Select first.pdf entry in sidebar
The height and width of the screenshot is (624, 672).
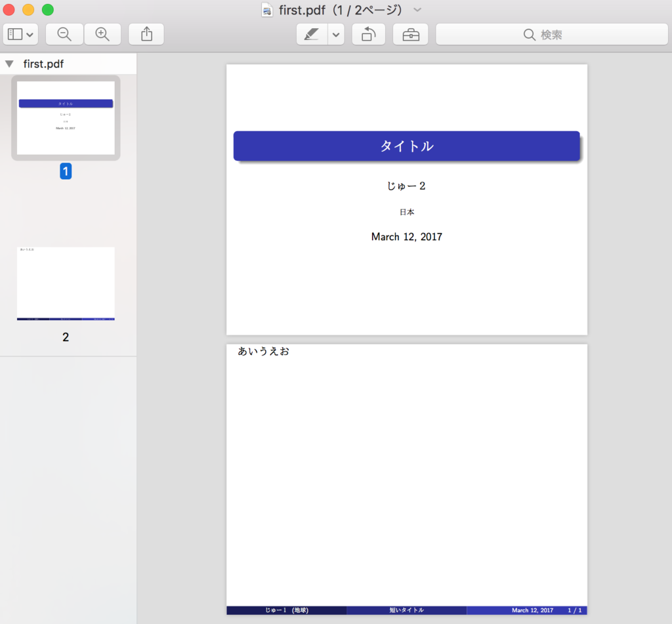43,64
